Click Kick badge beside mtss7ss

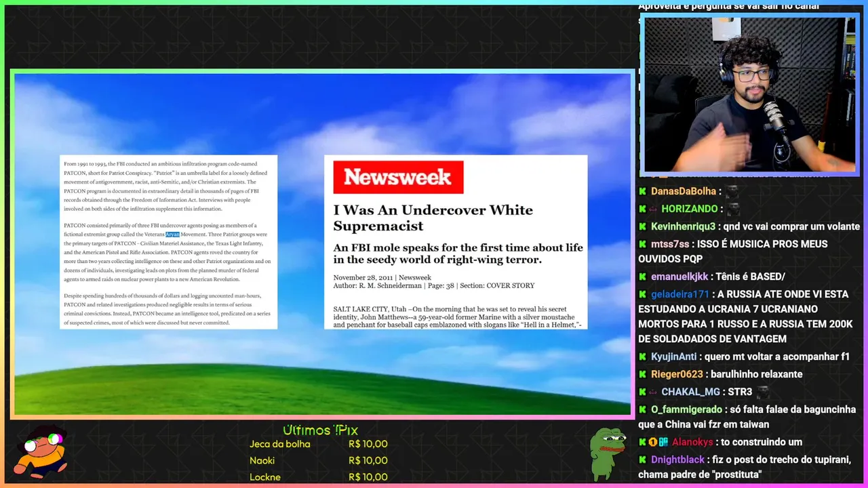click(x=643, y=244)
